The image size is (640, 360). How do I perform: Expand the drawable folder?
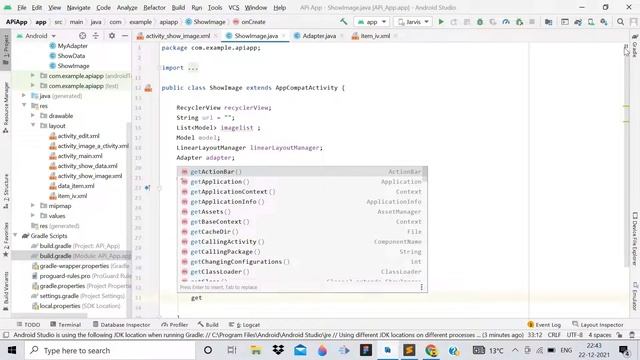point(32,116)
